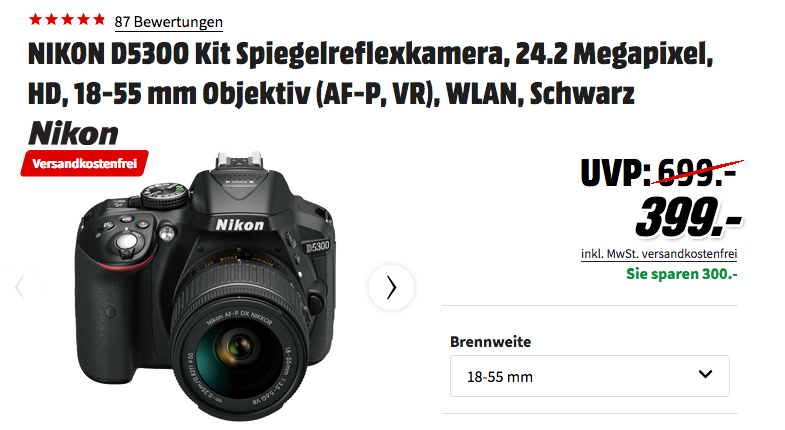Click the Nikon brand logo below the title

click(73, 133)
